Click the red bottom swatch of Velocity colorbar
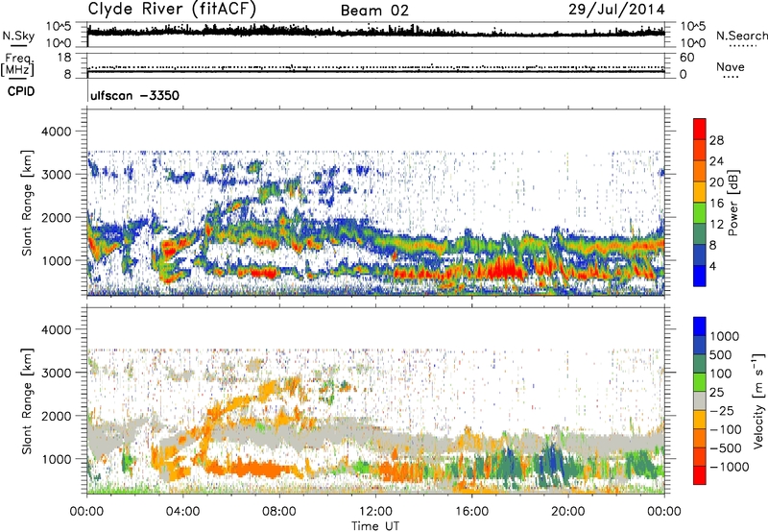Image resolution: width=768 pixels, height=532 pixels. point(700,475)
